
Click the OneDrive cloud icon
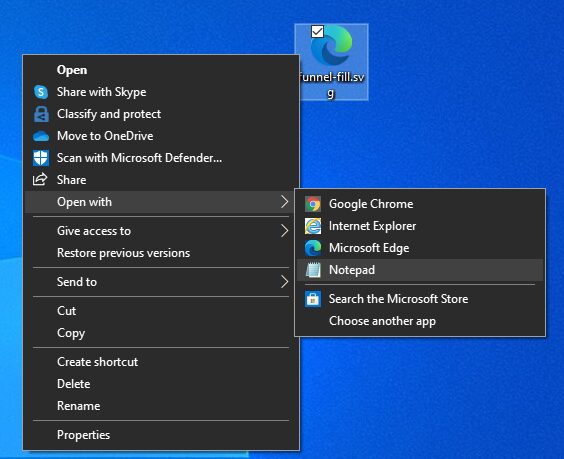(41, 136)
